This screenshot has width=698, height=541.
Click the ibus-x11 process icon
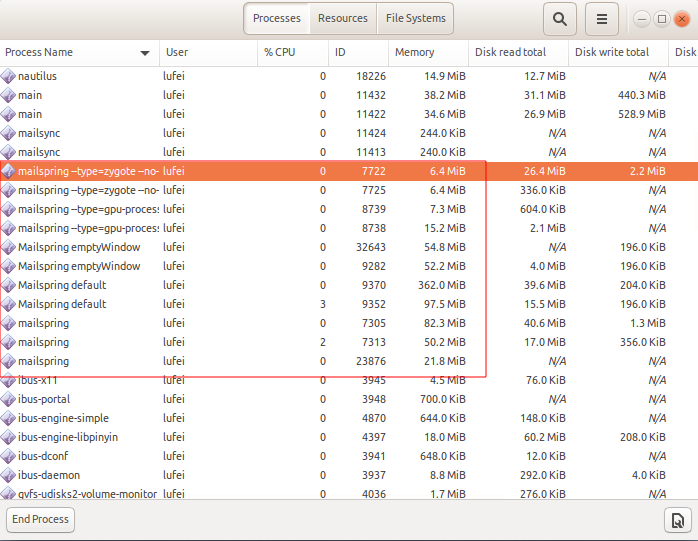8,380
